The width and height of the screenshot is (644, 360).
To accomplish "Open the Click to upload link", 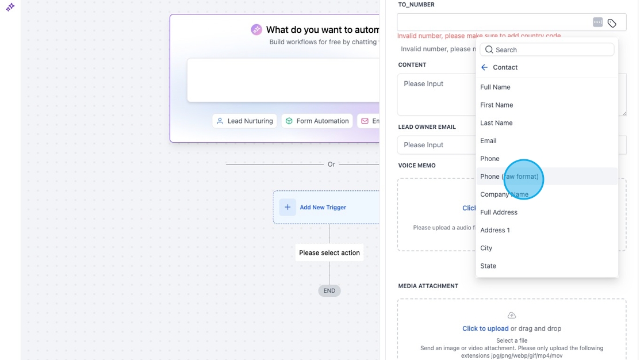I will [x=485, y=328].
